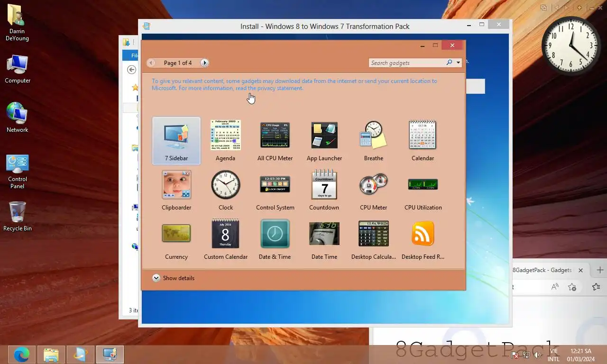This screenshot has height=364, width=607.
Task: Click the VIE INTL language indicator
Action: [x=553, y=355]
